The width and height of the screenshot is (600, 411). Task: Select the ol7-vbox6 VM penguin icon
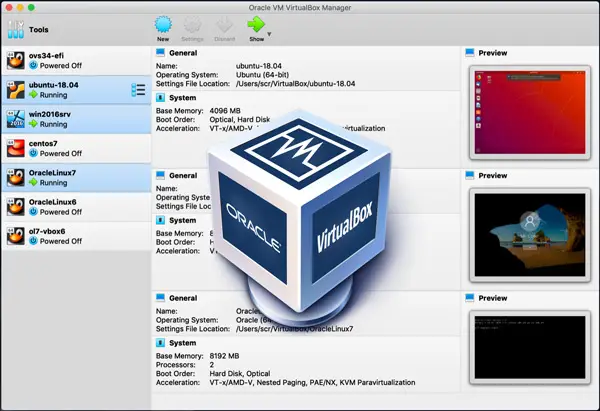[x=16, y=236]
